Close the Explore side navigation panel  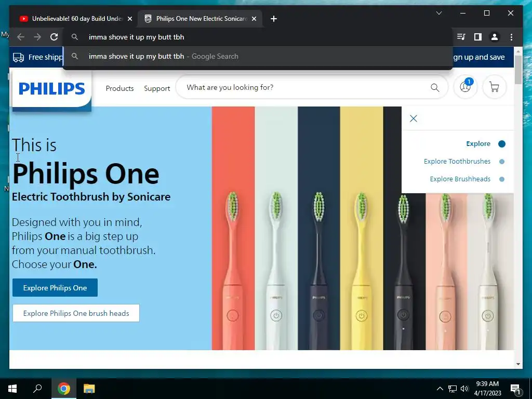(x=413, y=118)
